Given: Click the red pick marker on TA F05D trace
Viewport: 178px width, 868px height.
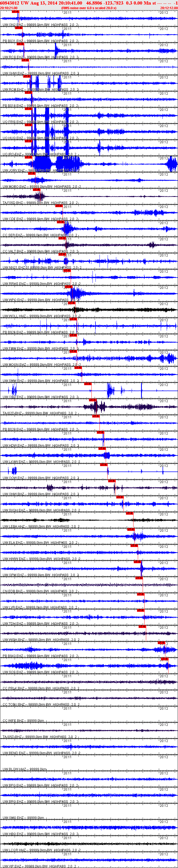Looking at the screenshot, I should (36, 190).
